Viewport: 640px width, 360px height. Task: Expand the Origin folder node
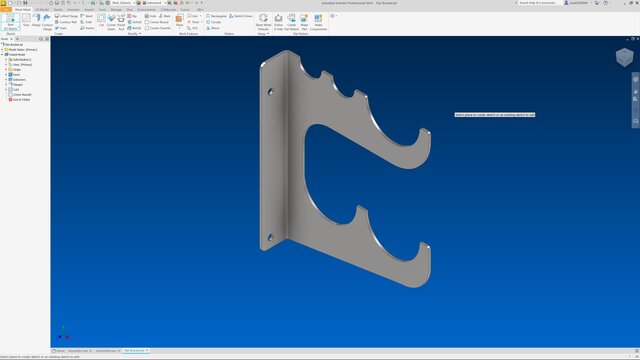pyautogui.click(x=6, y=69)
